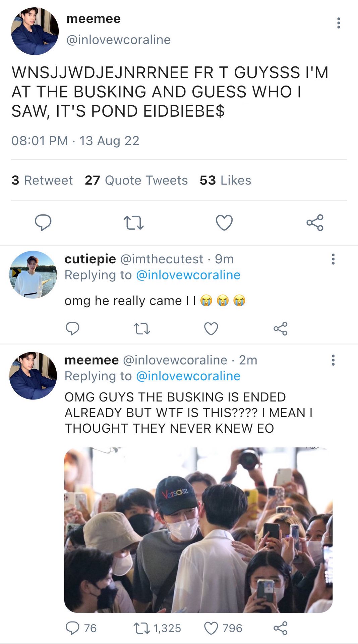Viewport: 358px width, 644px height.
Task: View the 27 Quote Tweets
Action: 136,180
